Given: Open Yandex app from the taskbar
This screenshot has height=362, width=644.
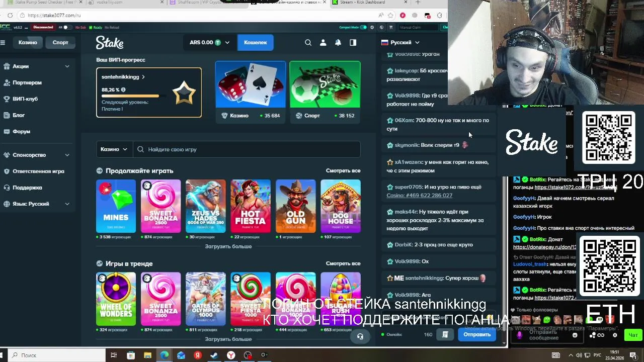Looking at the screenshot, I should [x=198, y=355].
